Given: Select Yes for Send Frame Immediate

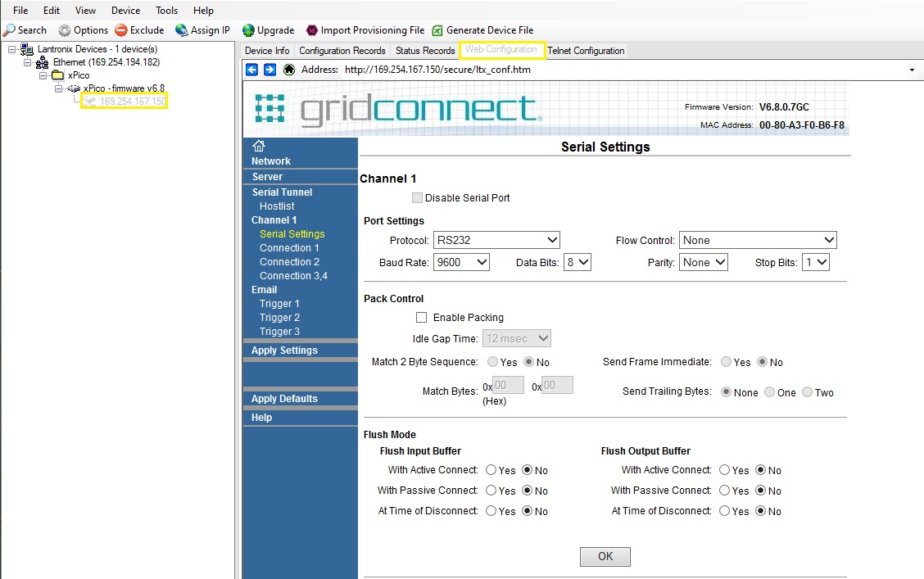Looking at the screenshot, I should click(726, 362).
